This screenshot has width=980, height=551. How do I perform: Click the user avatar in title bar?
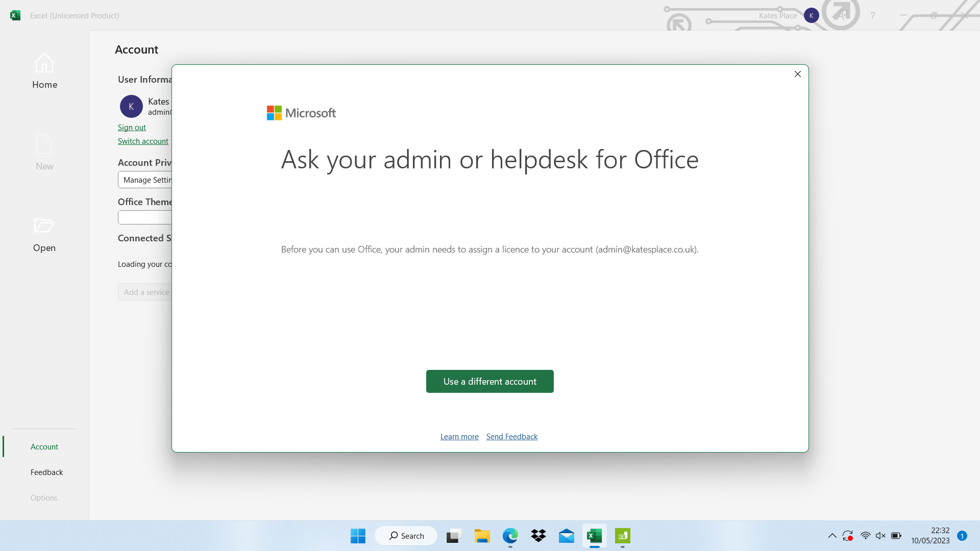tap(811, 15)
